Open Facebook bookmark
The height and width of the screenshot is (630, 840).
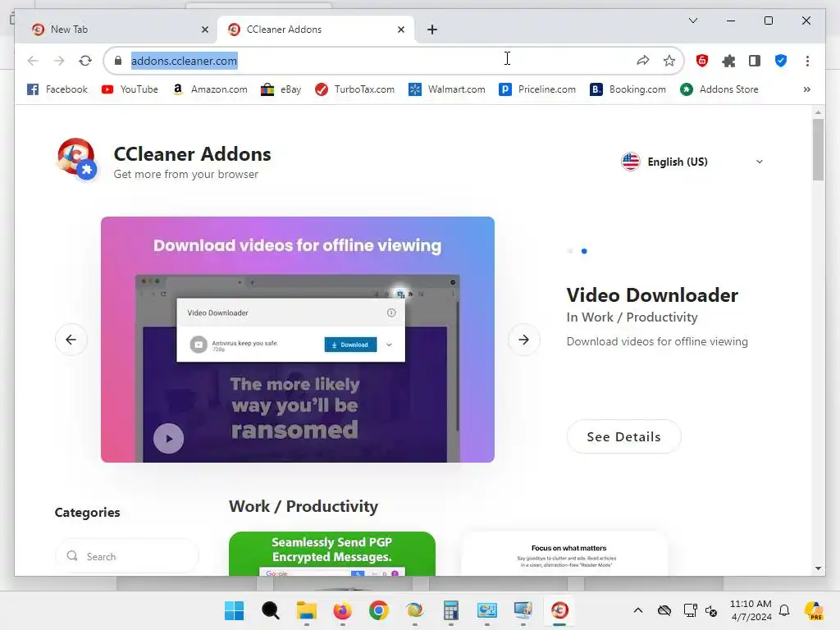coord(57,89)
